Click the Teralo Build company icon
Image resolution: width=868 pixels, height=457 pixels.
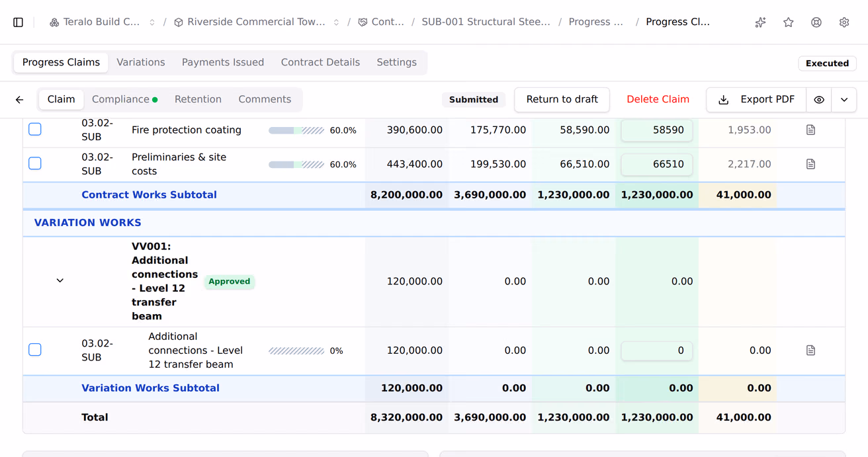tap(54, 22)
